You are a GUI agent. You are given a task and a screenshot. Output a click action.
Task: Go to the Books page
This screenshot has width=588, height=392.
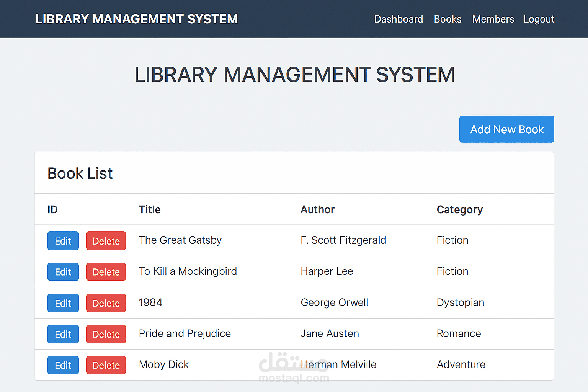[x=448, y=19]
